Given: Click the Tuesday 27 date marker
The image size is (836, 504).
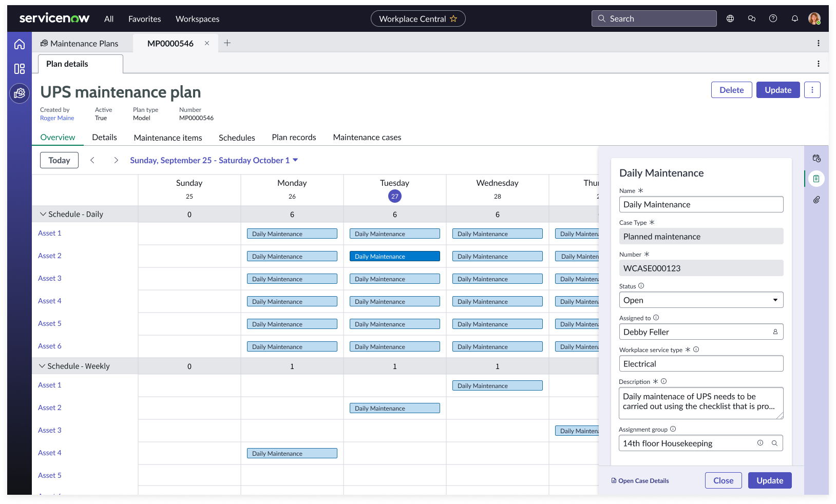Looking at the screenshot, I should 395,196.
